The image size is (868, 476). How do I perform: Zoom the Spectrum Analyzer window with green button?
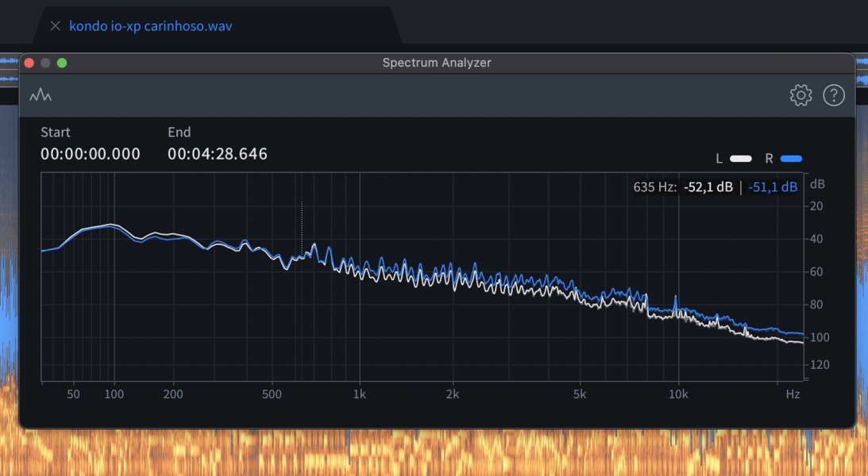tap(62, 63)
